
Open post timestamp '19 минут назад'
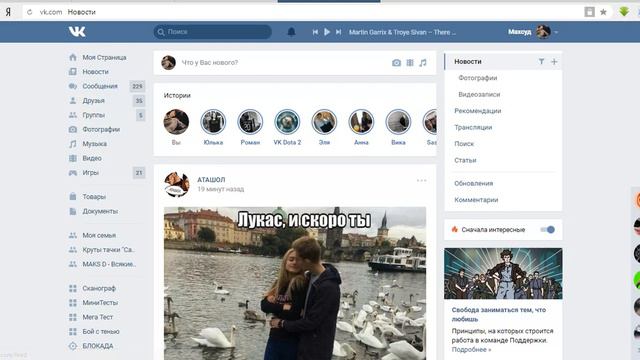coord(220,189)
